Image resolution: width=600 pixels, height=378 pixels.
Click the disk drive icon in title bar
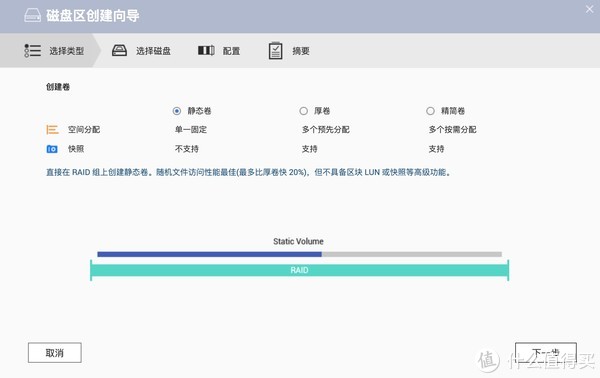point(33,16)
